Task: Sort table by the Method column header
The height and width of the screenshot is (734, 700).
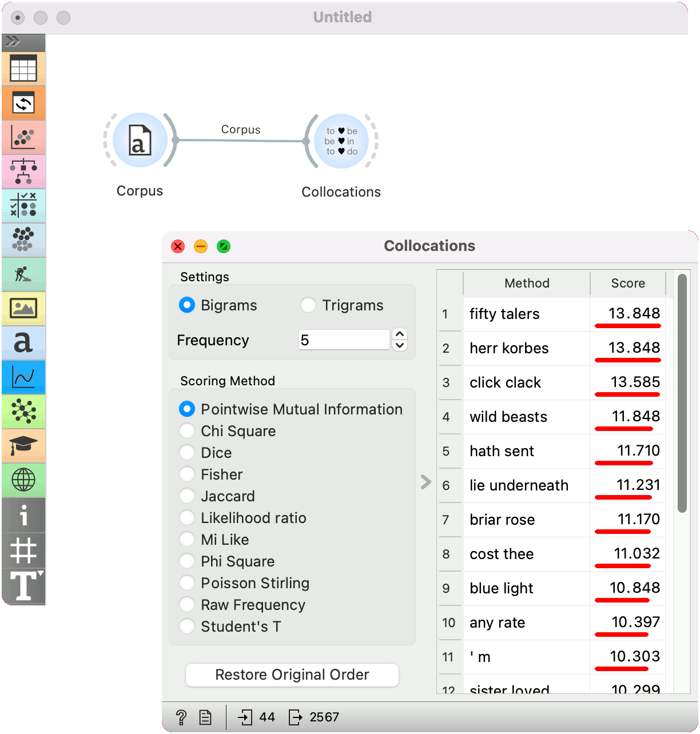Action: pos(527,284)
